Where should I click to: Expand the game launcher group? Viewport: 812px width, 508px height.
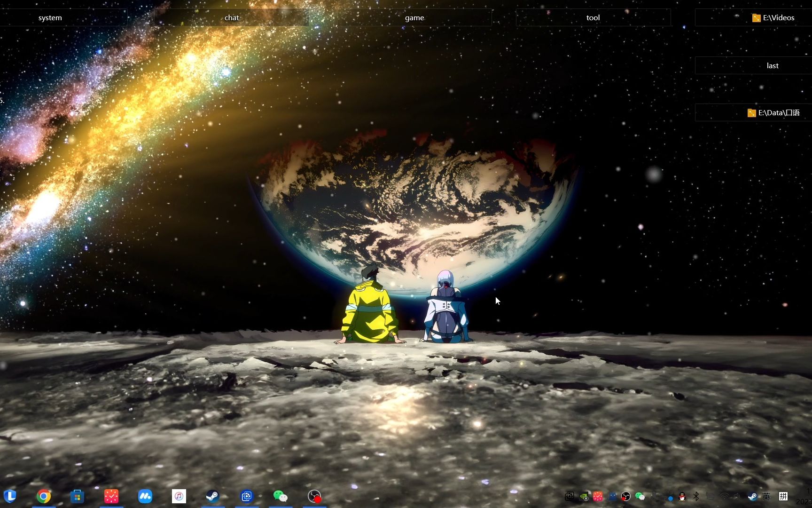(414, 17)
